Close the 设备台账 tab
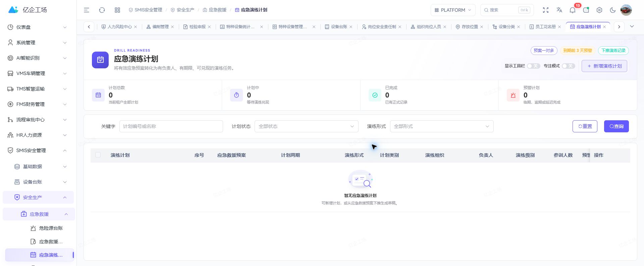Image resolution: width=644 pixels, height=266 pixels. [x=351, y=27]
